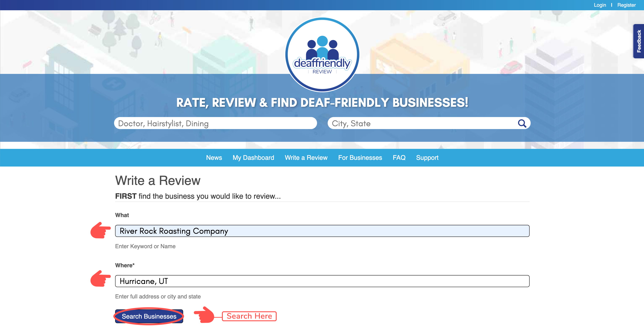
Task: Open the FAQ menu item
Action: 399,158
